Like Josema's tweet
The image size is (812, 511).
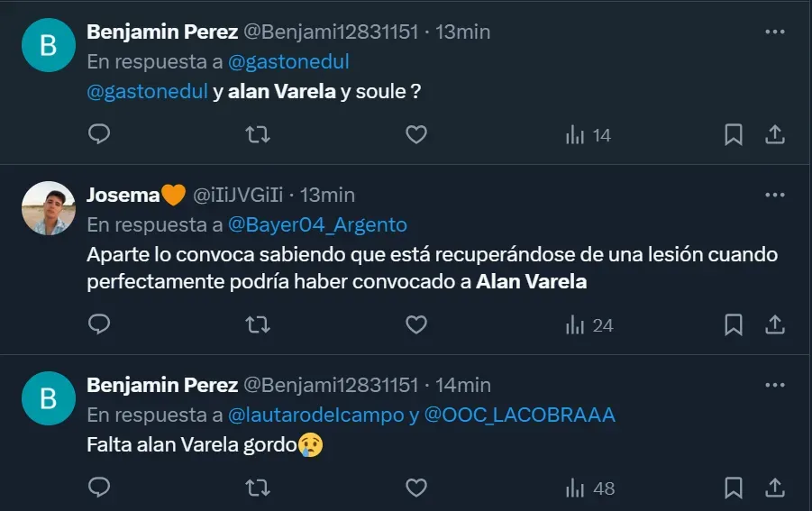point(415,325)
